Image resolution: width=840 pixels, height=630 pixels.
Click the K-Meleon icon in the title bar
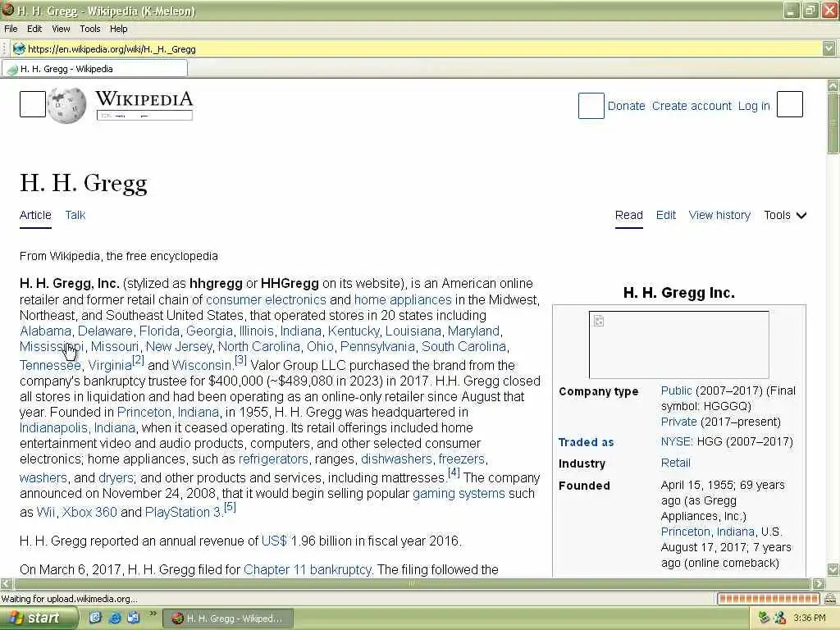pyautogui.click(x=7, y=10)
